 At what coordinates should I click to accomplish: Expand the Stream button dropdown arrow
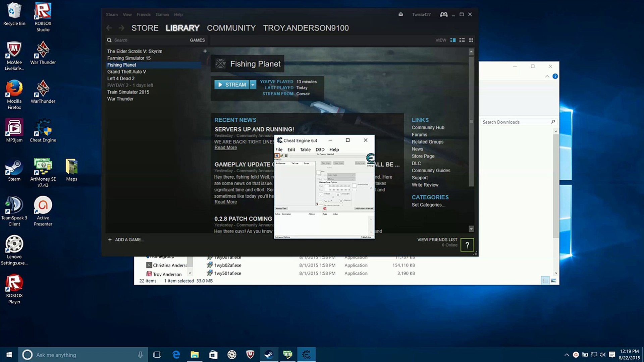coord(253,85)
